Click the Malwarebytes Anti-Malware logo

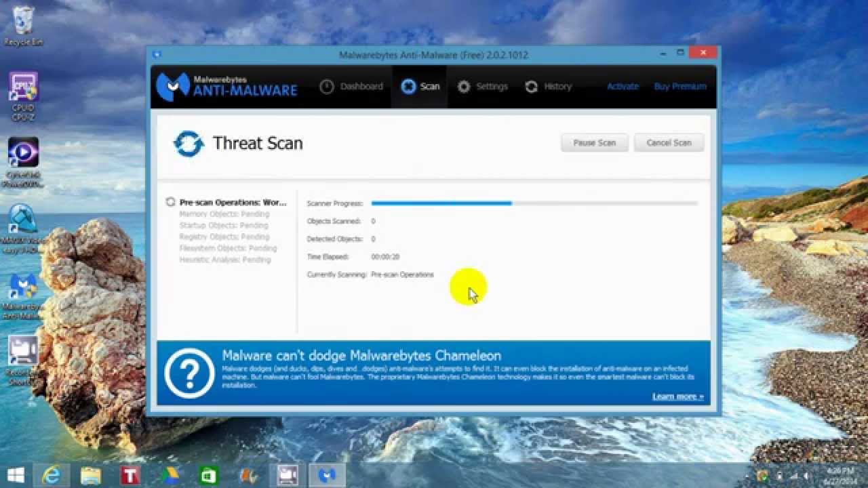point(226,87)
